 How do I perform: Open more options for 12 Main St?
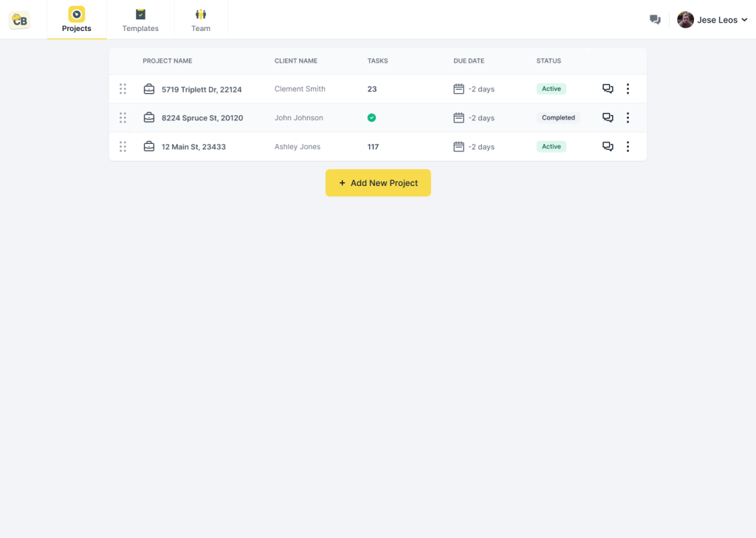(x=628, y=146)
